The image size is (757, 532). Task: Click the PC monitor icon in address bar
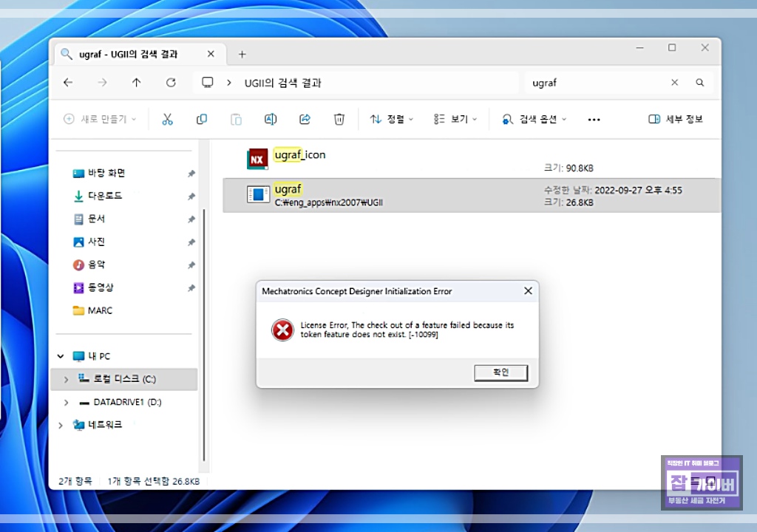[x=208, y=83]
